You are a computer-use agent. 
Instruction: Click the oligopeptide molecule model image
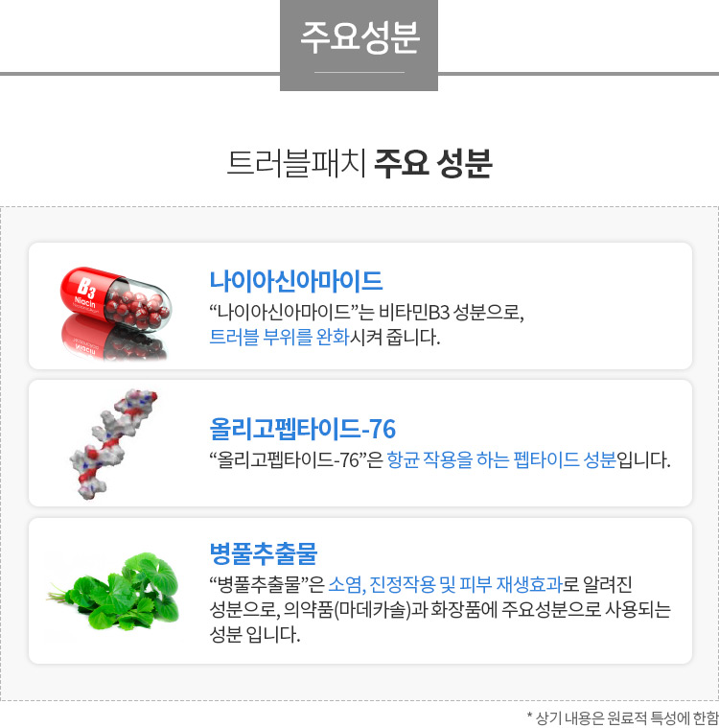point(113,444)
